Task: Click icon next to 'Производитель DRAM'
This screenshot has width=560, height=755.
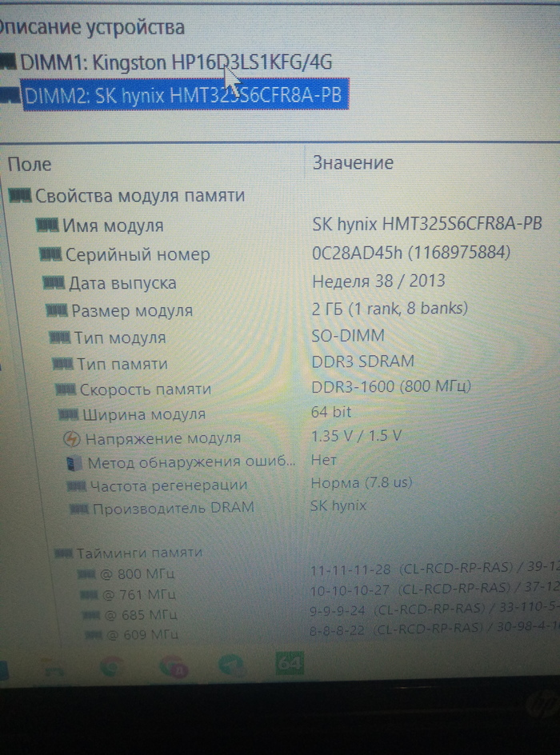Action: tap(79, 509)
